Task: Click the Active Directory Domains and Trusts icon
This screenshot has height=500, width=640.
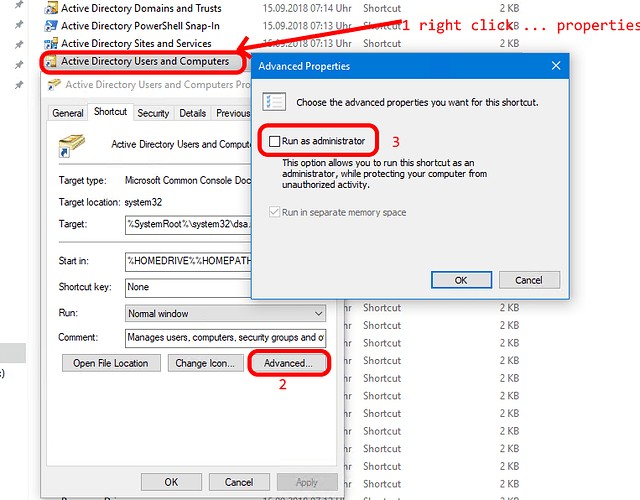Action: point(51,8)
